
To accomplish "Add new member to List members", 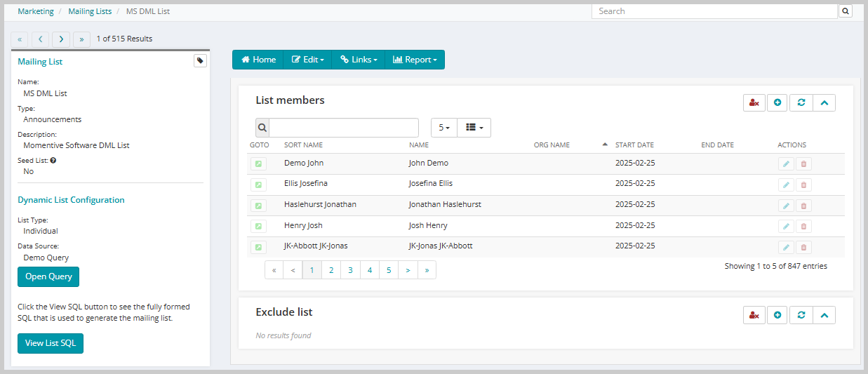I will [777, 102].
